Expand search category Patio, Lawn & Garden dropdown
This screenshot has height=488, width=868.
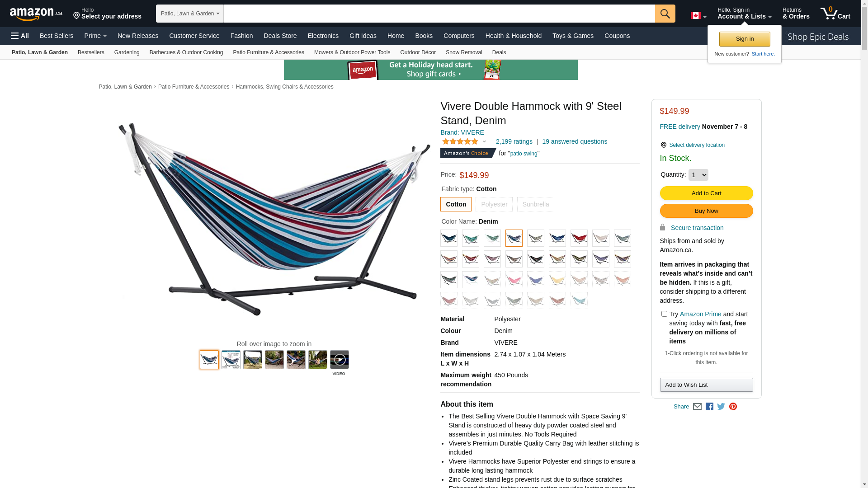(190, 14)
